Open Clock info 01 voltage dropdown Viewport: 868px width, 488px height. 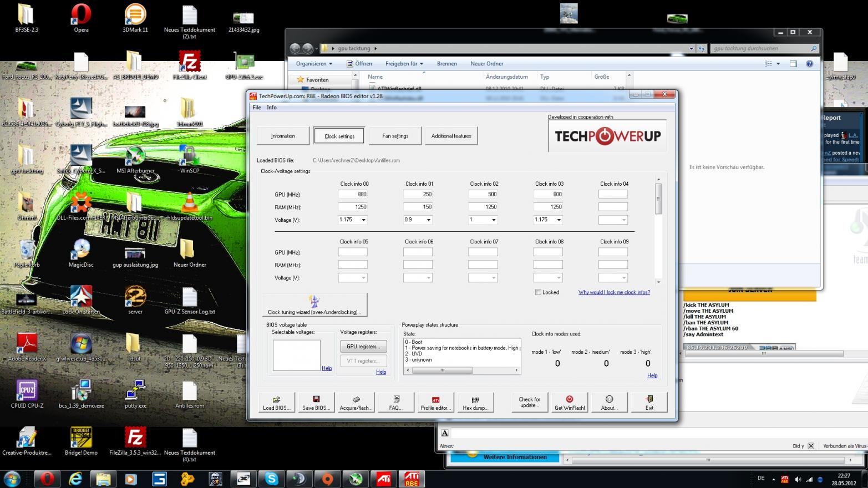click(x=429, y=220)
